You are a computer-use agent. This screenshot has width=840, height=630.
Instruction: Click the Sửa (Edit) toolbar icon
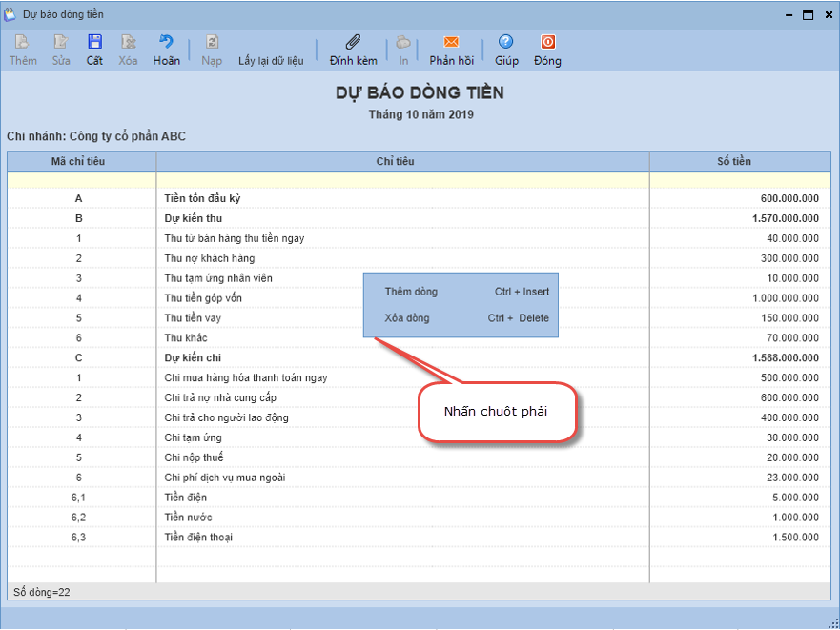[x=61, y=43]
